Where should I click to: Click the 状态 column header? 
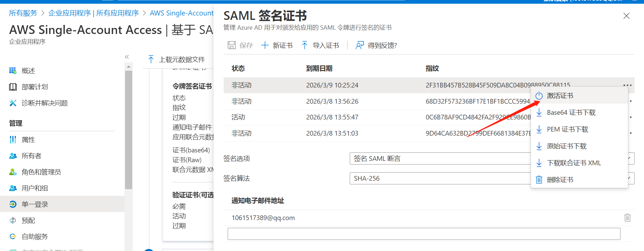click(x=238, y=68)
